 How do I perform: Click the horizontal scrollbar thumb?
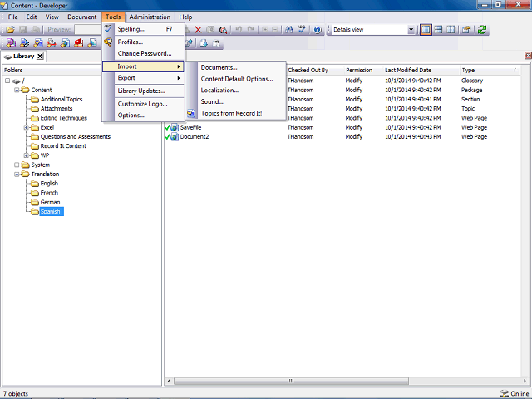click(291, 381)
